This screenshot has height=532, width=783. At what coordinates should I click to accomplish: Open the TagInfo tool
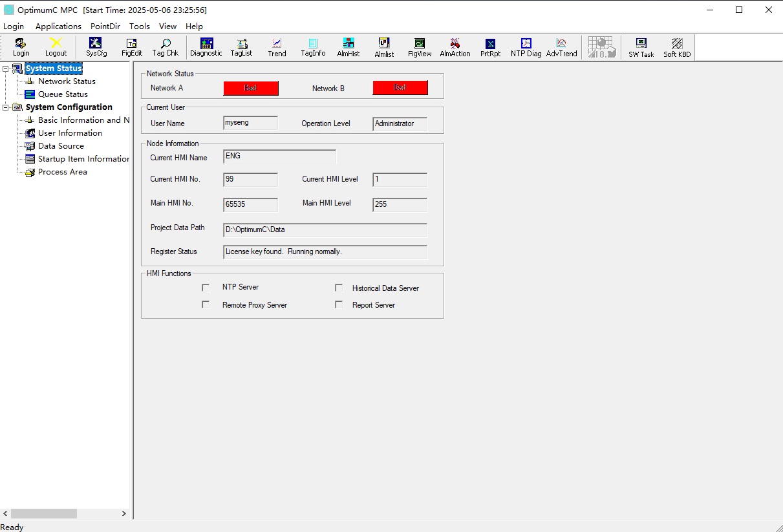click(313, 47)
